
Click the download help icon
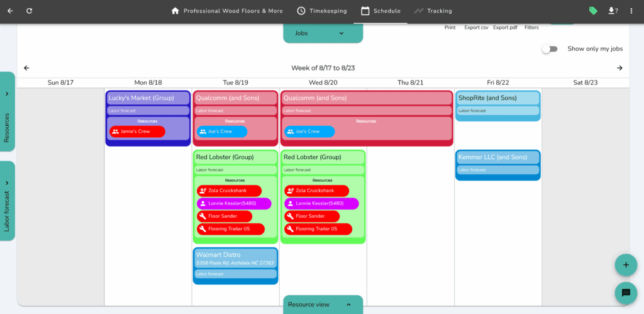pos(613,11)
